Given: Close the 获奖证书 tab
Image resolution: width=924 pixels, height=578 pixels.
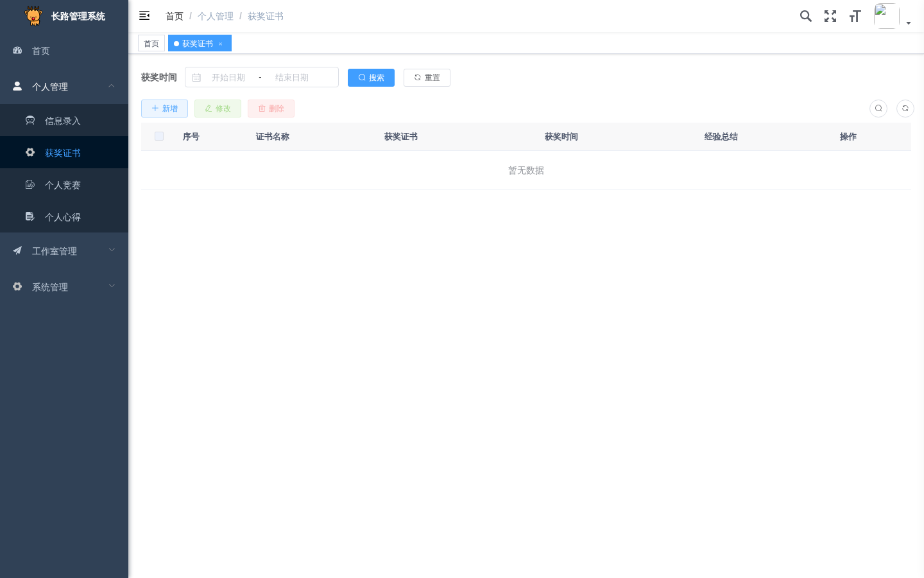Looking at the screenshot, I should coord(221,44).
